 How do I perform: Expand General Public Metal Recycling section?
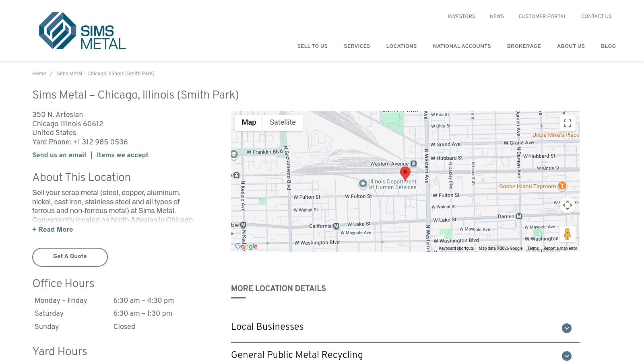pyautogui.click(x=405, y=355)
